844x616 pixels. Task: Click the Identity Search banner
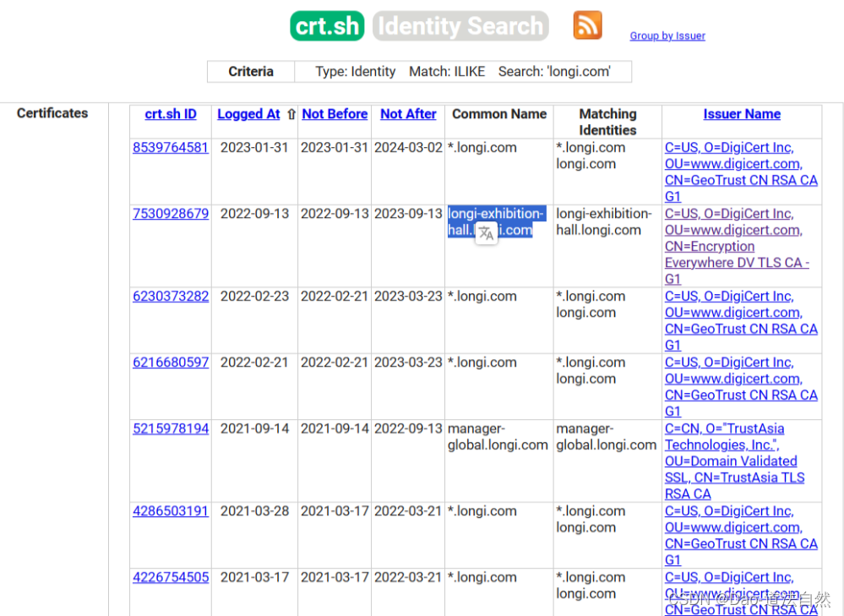pos(460,26)
